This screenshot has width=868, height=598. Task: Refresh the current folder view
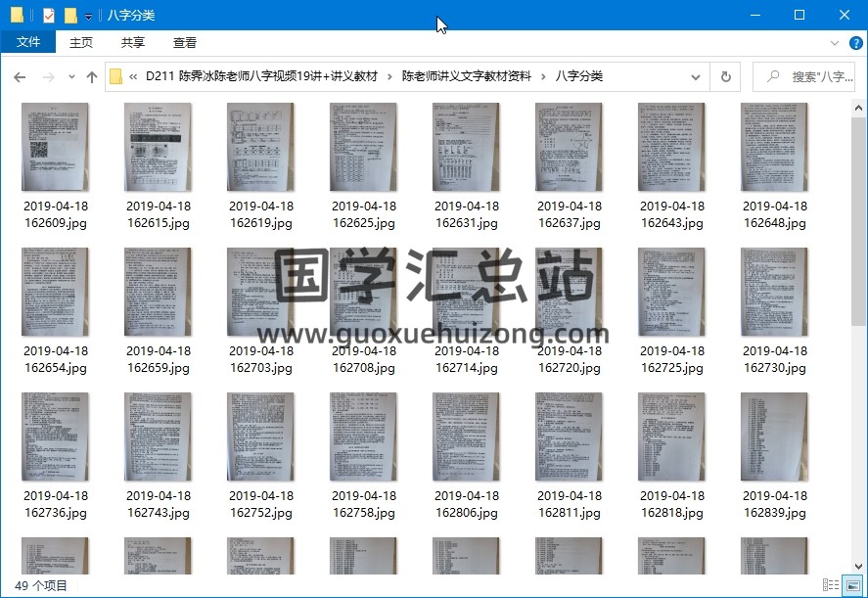726,77
